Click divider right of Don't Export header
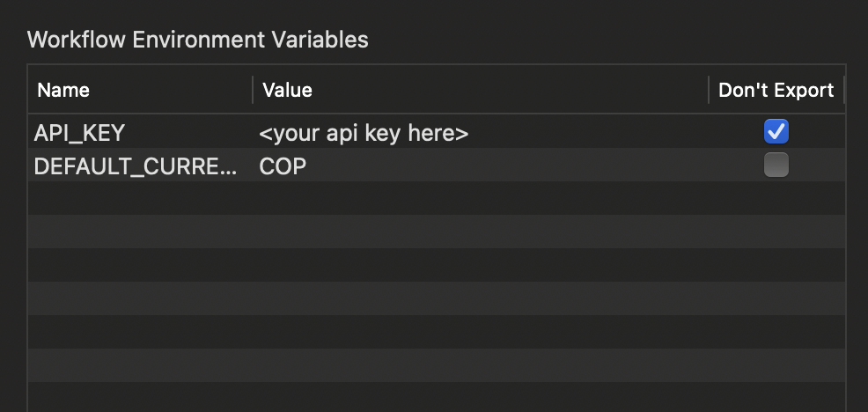 coord(843,90)
